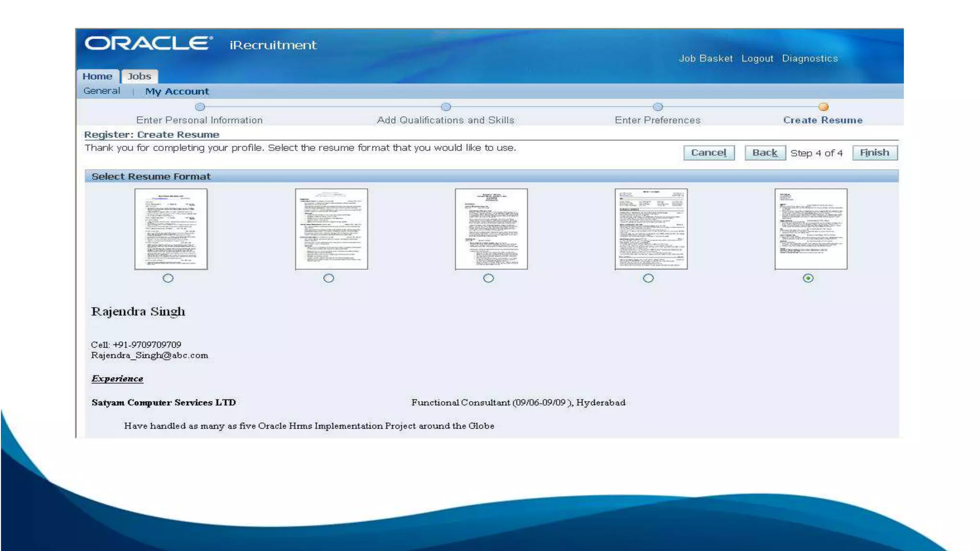Click the selected fifth resume format radio
This screenshot has width=980, height=551.
point(808,278)
